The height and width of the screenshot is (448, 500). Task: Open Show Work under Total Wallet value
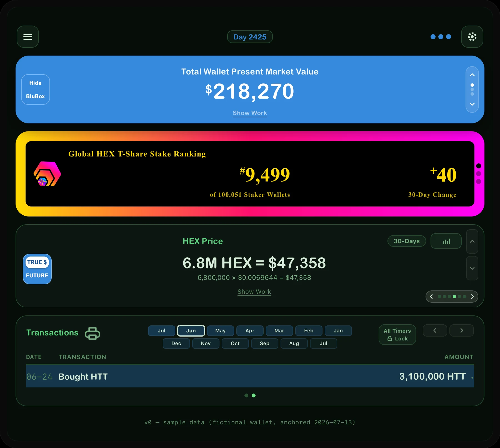pyautogui.click(x=250, y=113)
